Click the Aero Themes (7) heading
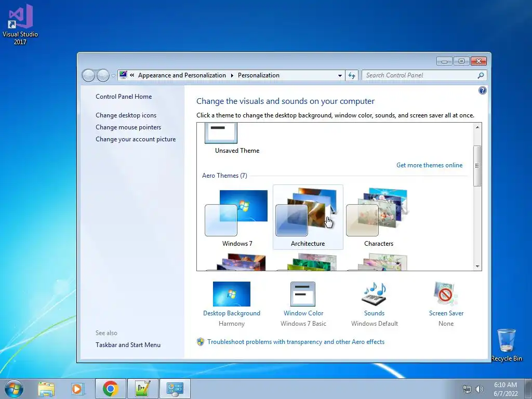532x399 pixels. [224, 176]
